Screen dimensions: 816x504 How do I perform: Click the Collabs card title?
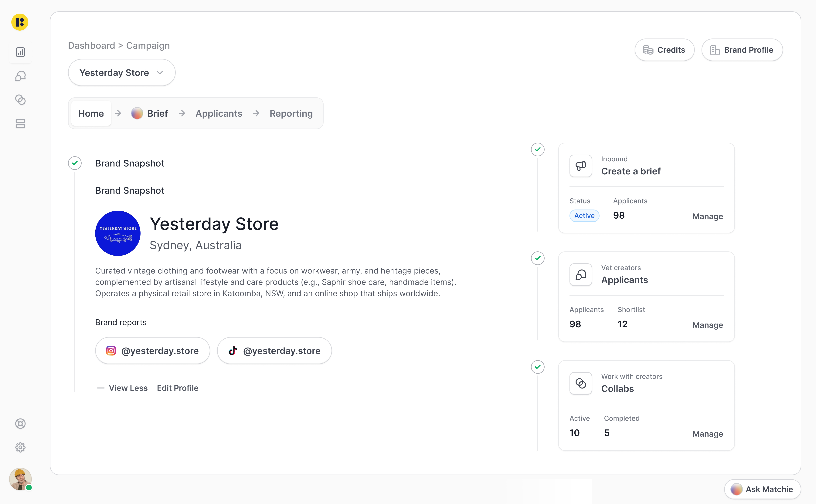[618, 389]
